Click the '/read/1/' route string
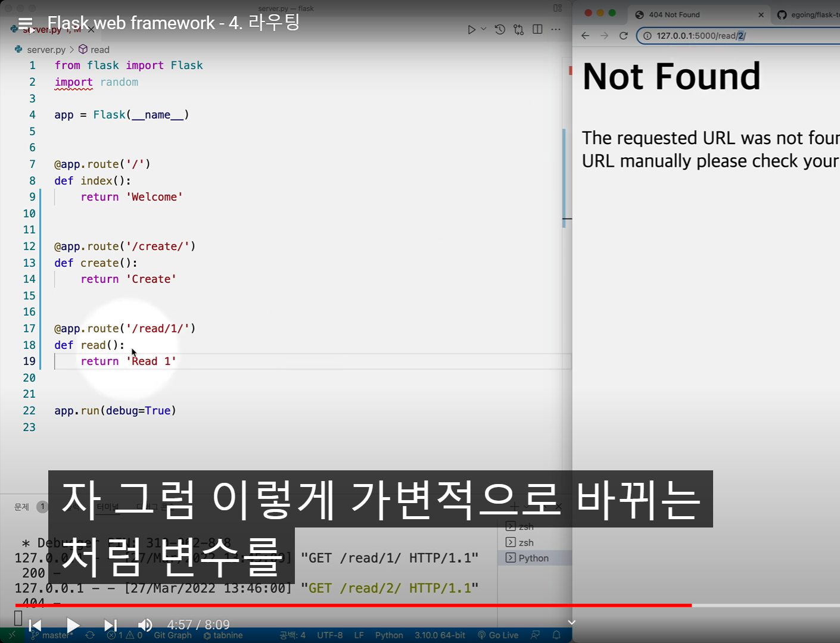Image resolution: width=840 pixels, height=643 pixels. 158,329
